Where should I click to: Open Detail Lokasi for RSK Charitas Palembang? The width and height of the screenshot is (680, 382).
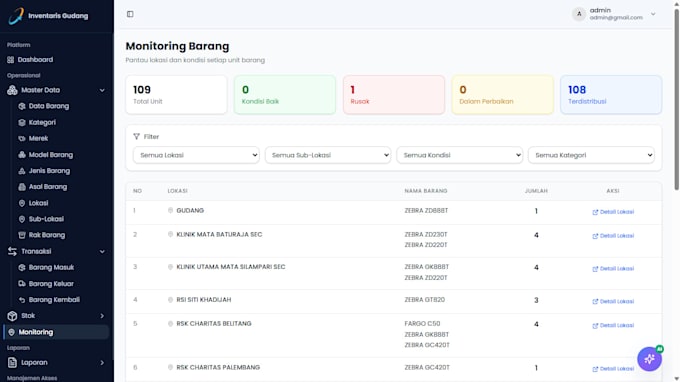pyautogui.click(x=613, y=369)
